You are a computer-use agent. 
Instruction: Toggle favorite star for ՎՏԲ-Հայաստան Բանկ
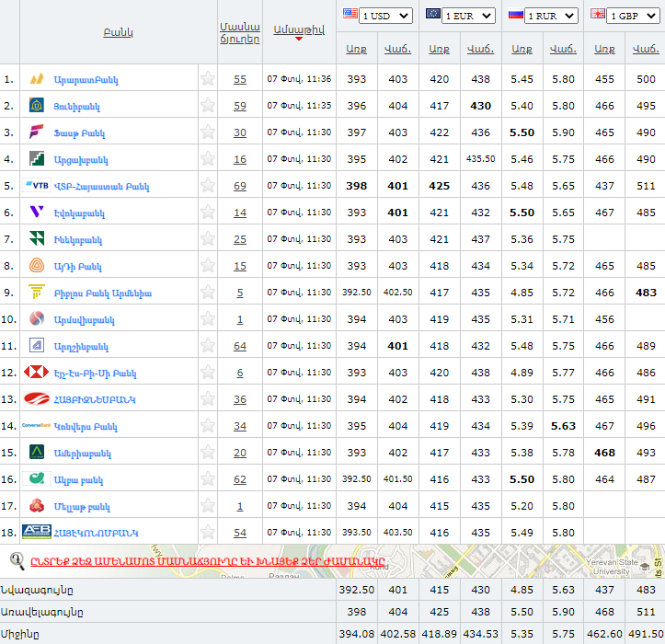coord(208,186)
